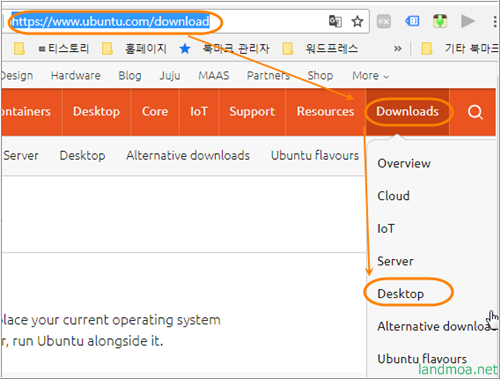Choose Ubuntu flavours in the Downloads dropdown

click(x=422, y=359)
